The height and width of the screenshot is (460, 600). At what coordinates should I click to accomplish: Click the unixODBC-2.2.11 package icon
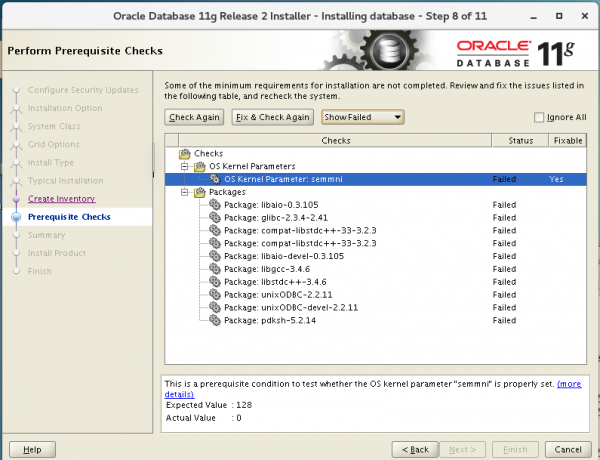coord(215,295)
